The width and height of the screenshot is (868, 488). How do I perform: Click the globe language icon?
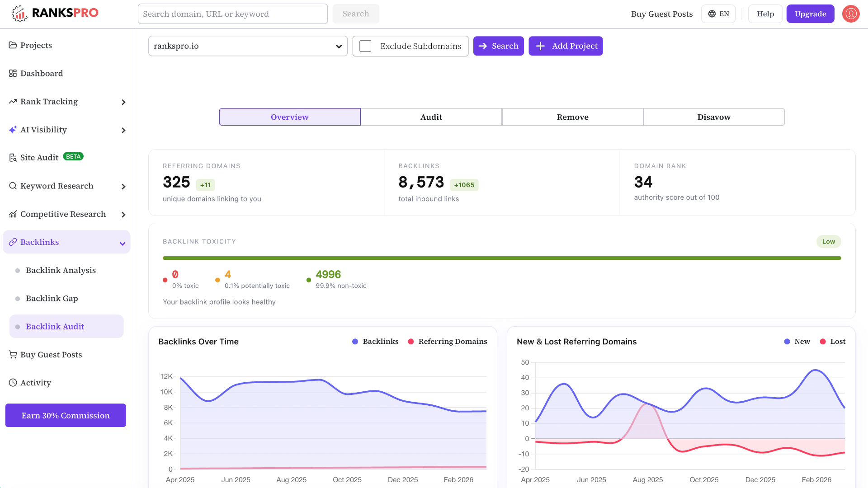click(x=712, y=14)
